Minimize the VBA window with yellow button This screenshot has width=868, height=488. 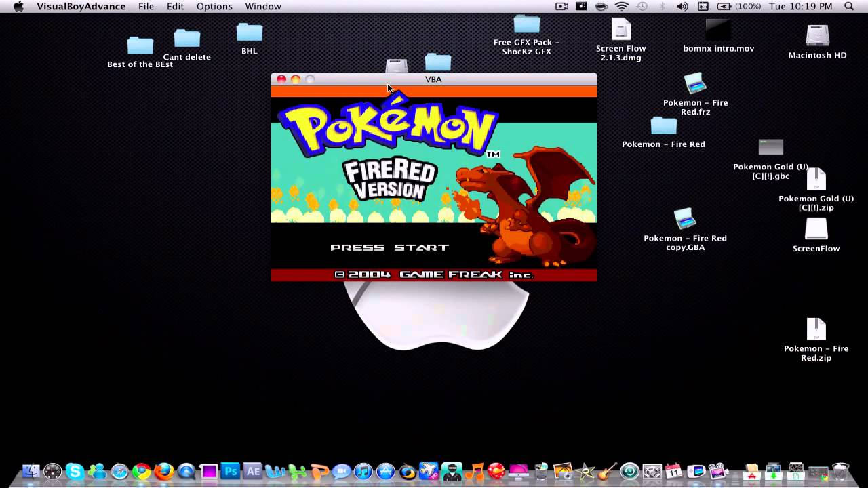tap(296, 79)
